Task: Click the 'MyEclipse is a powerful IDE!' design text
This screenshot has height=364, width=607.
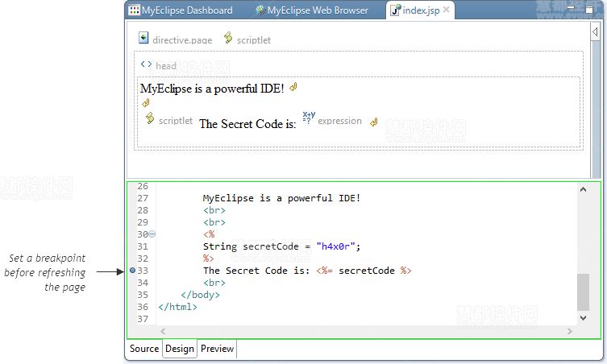Action: pos(212,89)
